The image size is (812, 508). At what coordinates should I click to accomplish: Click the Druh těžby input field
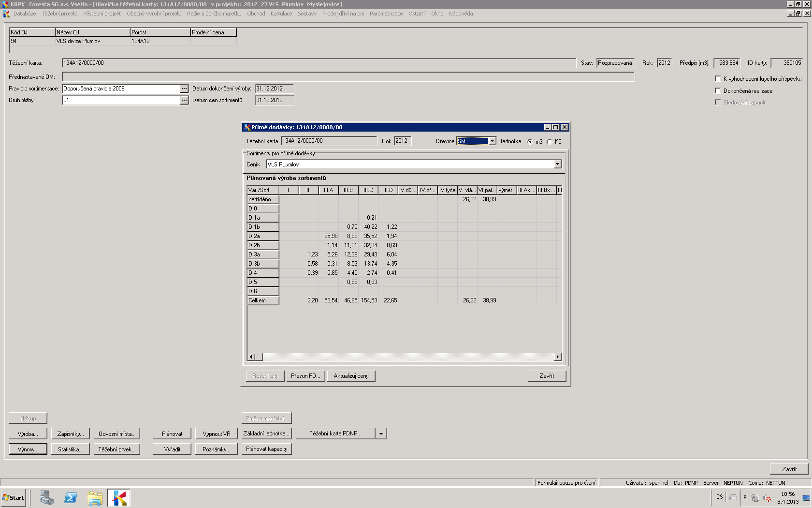coord(121,100)
